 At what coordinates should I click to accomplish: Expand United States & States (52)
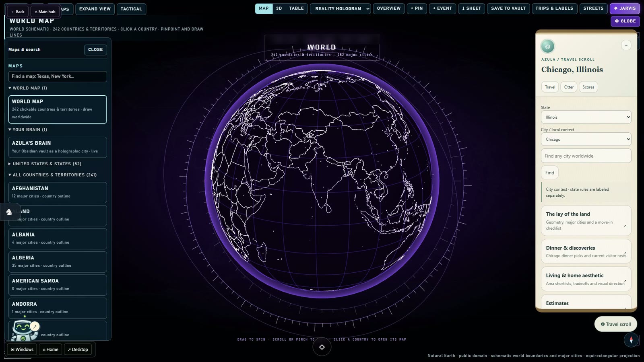(x=45, y=164)
